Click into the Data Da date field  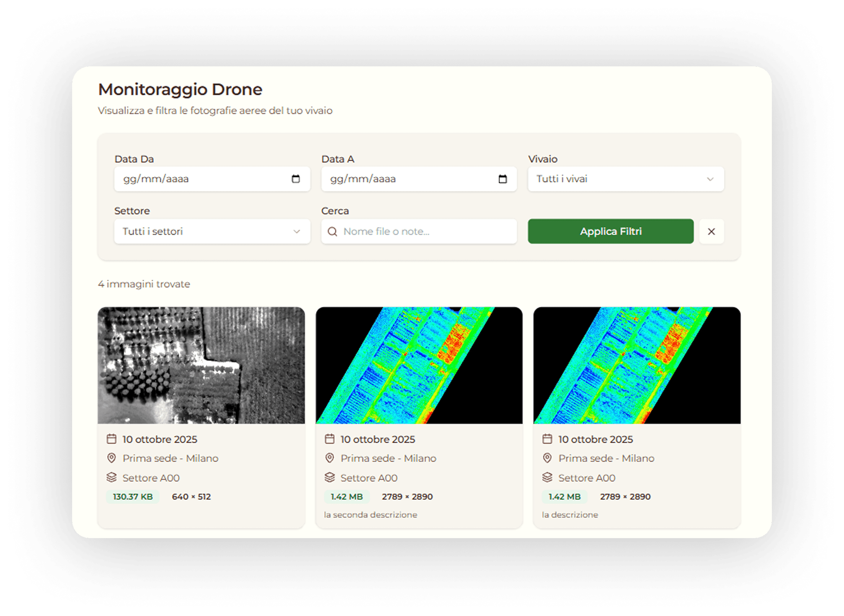click(201, 179)
